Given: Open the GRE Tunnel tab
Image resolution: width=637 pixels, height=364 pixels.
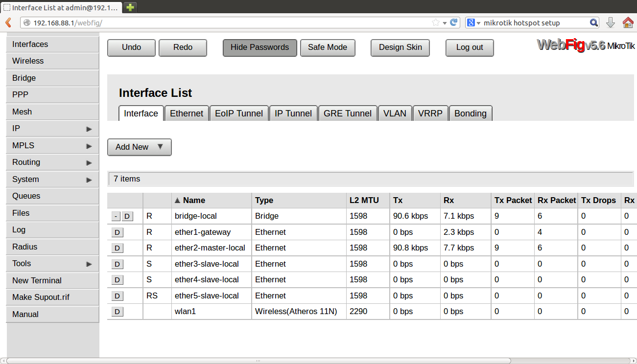Looking at the screenshot, I should [348, 113].
